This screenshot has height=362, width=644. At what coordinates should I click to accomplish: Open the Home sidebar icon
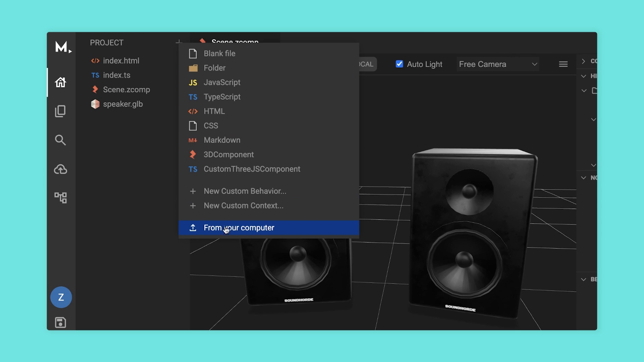tap(61, 82)
